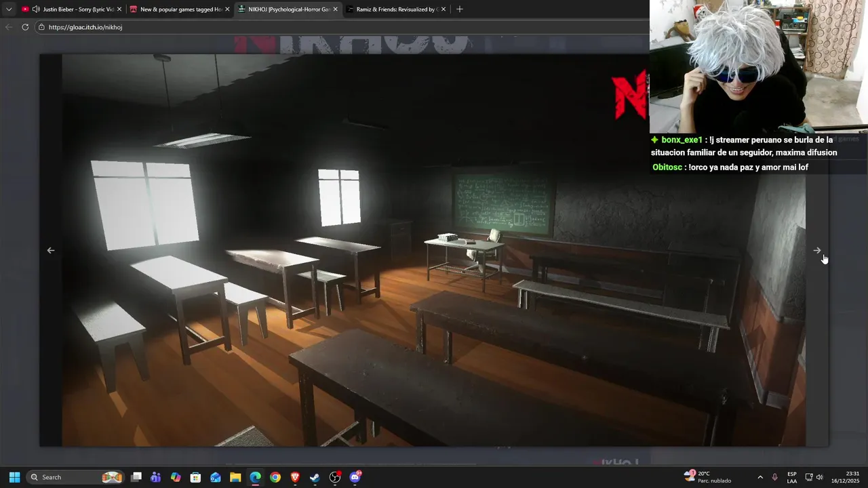The width and height of the screenshot is (868, 488).
Task: Open Microsoft Teams from the taskbar
Action: click(156, 477)
